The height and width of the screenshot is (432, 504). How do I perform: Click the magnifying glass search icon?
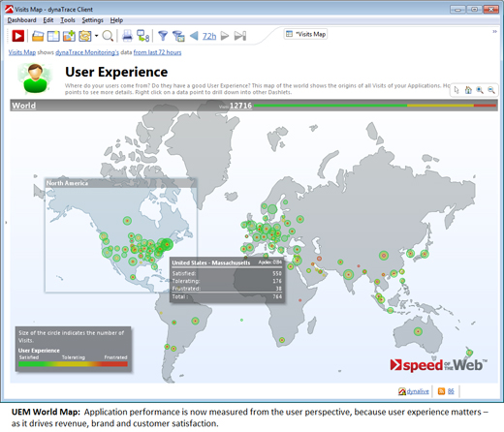[108, 36]
